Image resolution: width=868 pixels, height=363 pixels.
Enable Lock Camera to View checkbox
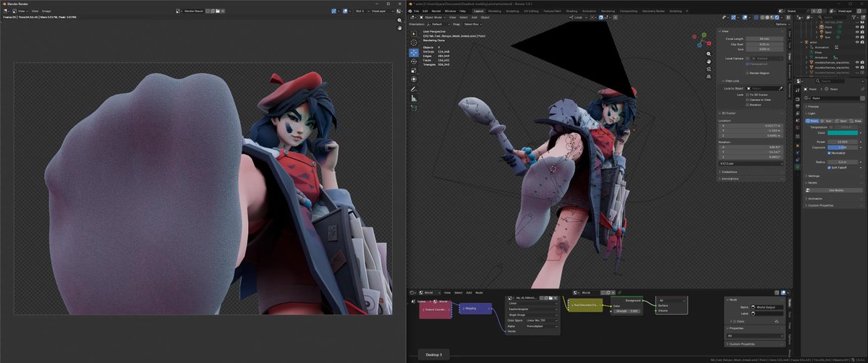747,100
